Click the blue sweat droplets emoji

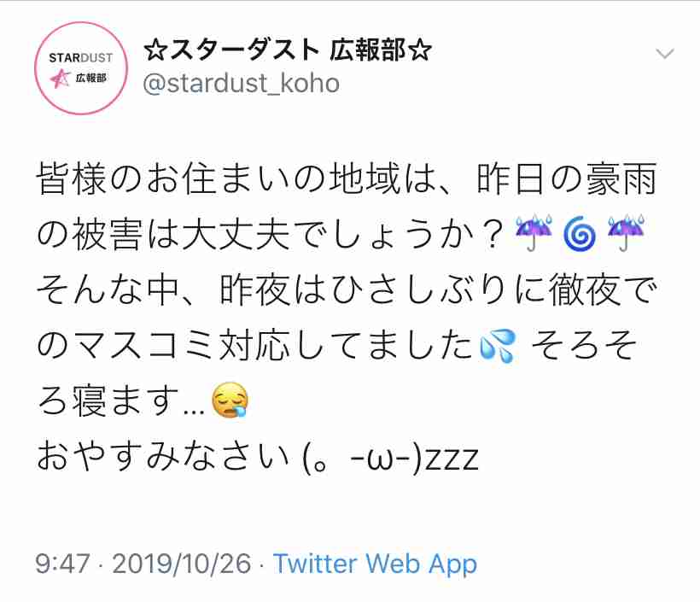pos(498,346)
